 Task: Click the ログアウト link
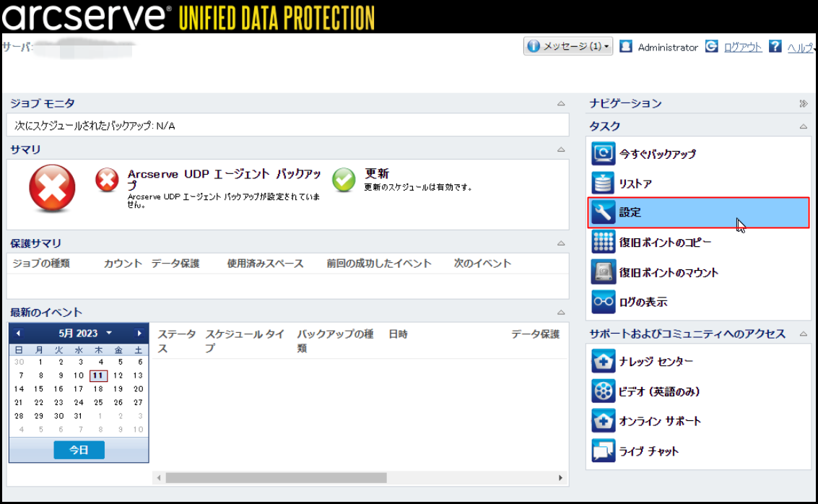743,47
